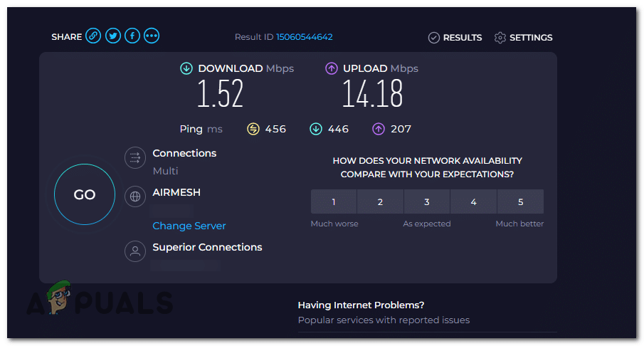The width and height of the screenshot is (644, 346).
Task: Rate network availability as 1
Action: pyautogui.click(x=334, y=202)
